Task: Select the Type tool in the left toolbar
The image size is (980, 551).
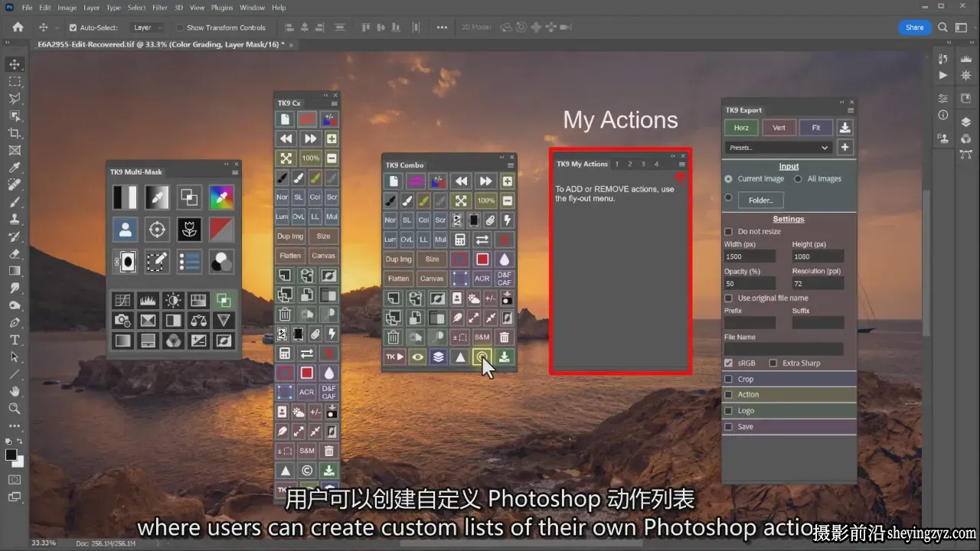Action: point(15,340)
